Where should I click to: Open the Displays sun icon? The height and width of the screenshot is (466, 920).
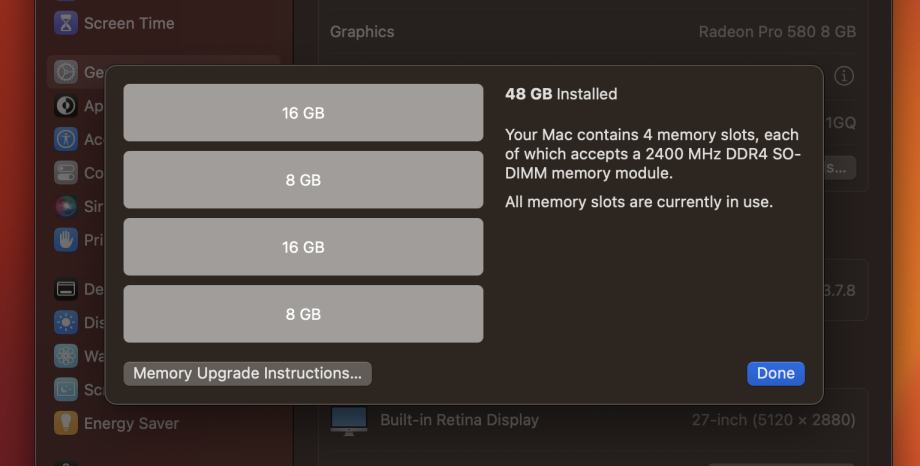[66, 323]
